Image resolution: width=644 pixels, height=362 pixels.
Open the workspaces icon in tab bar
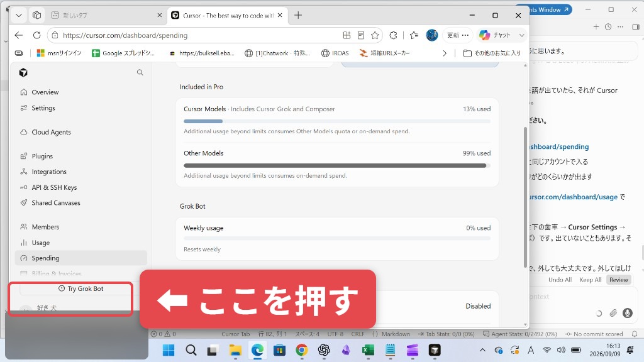36,15
